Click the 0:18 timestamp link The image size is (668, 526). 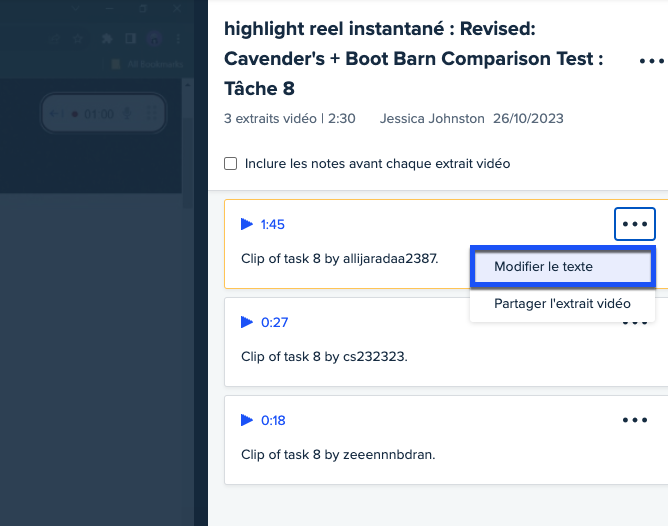(273, 420)
